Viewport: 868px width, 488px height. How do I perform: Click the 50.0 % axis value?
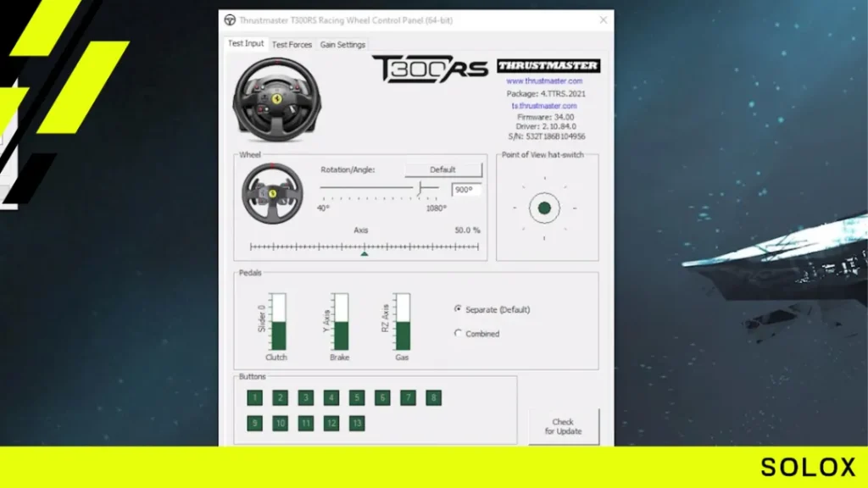(467, 230)
